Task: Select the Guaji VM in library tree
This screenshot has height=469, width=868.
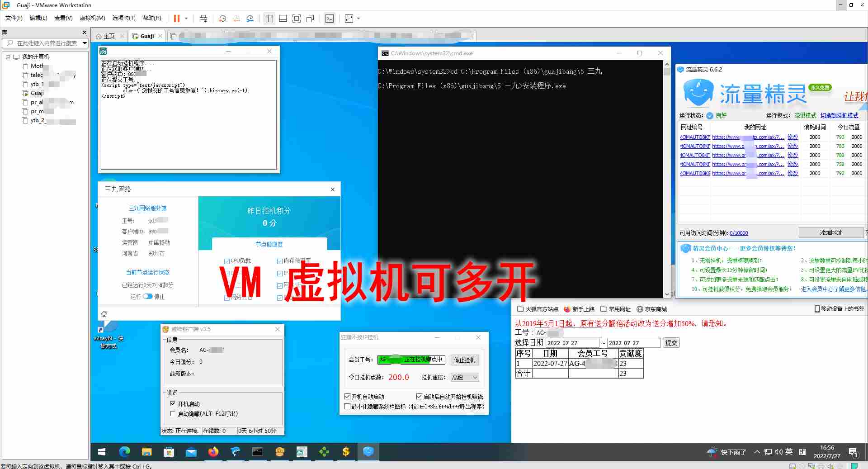Action: [x=37, y=93]
